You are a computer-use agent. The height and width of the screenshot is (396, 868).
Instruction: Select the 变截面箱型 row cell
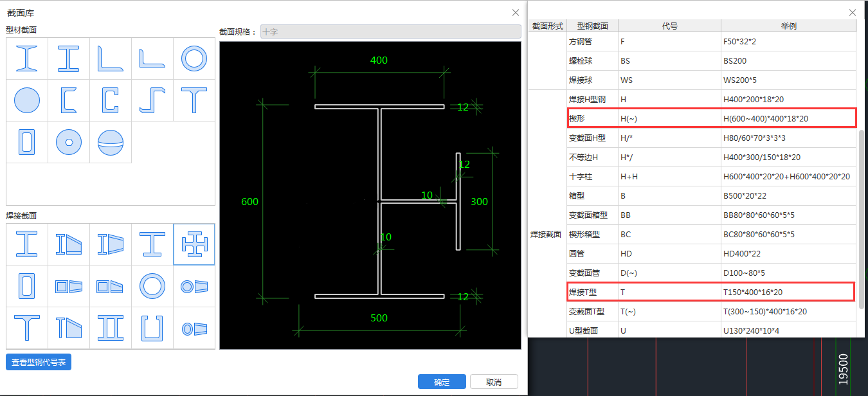(592, 215)
